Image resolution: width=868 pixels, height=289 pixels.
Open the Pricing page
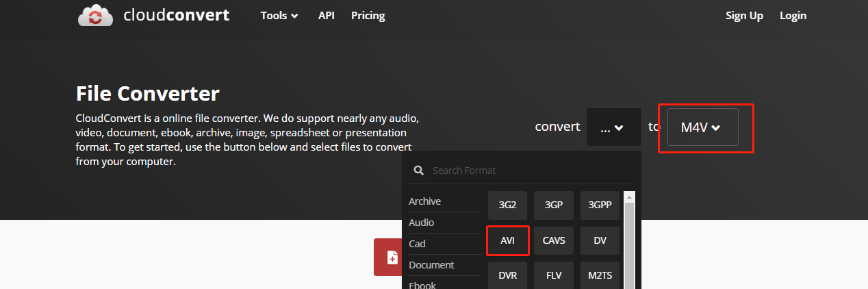coord(368,15)
